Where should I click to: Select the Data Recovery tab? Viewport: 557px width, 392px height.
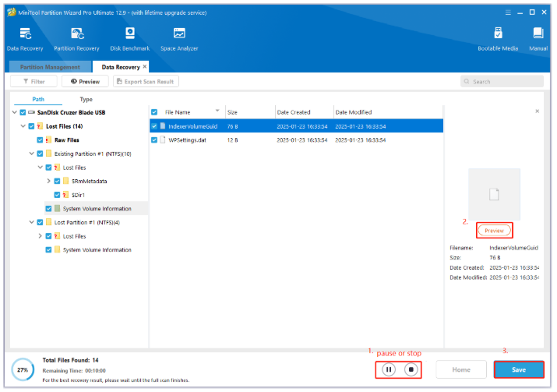(x=121, y=67)
